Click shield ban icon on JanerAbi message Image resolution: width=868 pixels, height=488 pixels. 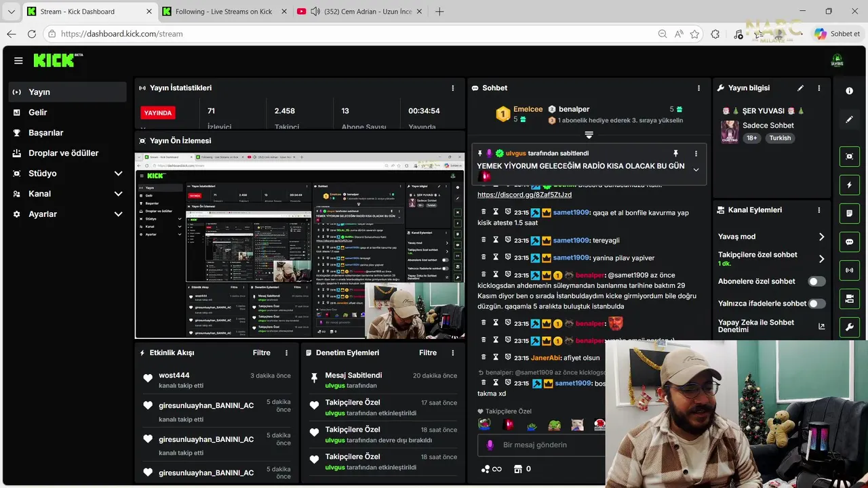pos(507,357)
